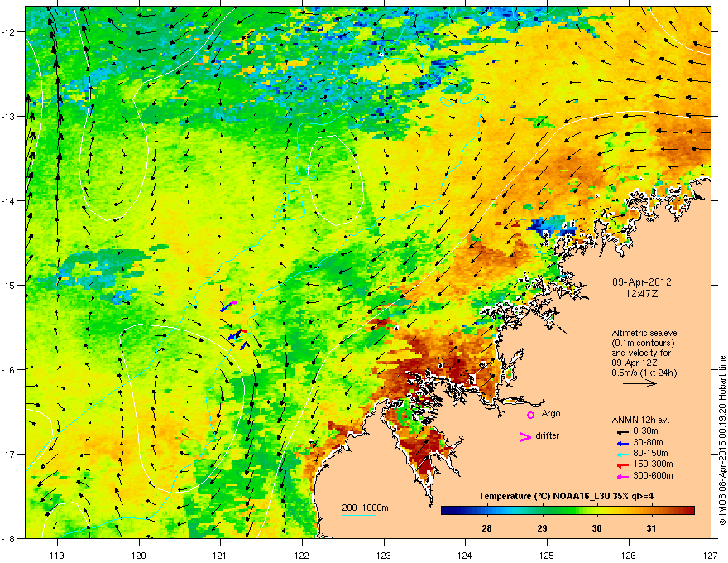
Task: Click longitude axis label 125
Action: tap(547, 555)
